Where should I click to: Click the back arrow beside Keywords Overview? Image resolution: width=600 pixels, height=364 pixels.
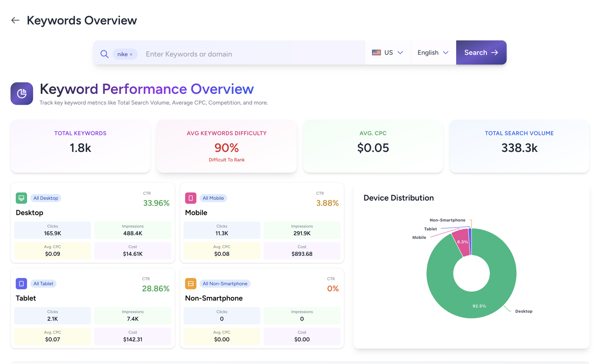click(x=15, y=20)
